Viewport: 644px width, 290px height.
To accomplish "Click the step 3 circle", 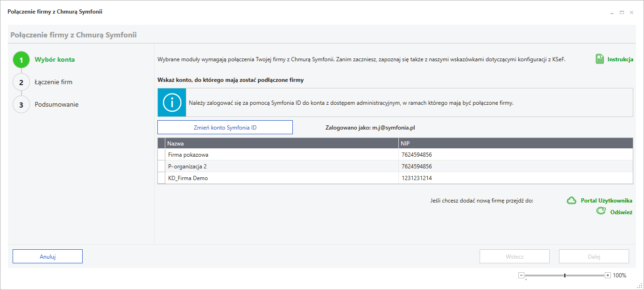I will point(21,105).
